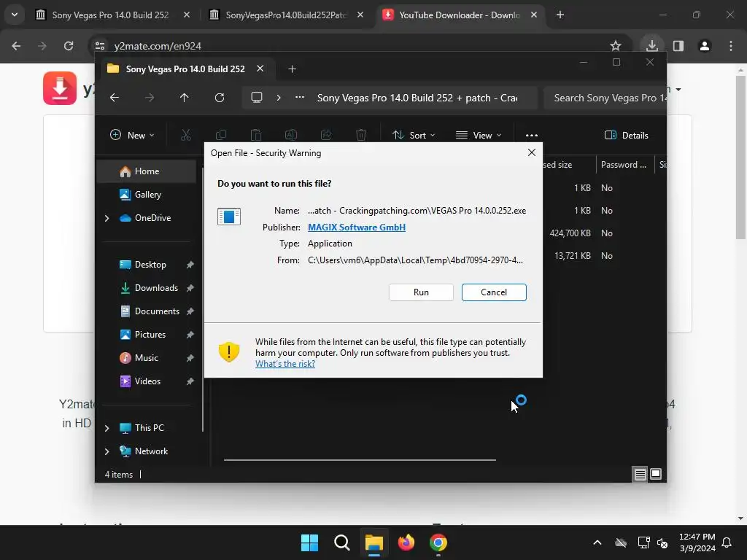Open Windows Start menu
747x560 pixels.
point(309,542)
